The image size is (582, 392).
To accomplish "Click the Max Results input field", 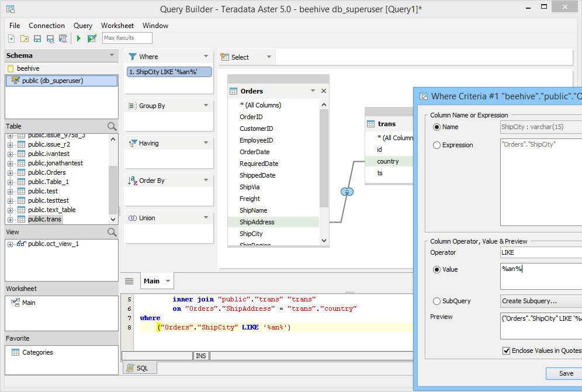I will (127, 38).
